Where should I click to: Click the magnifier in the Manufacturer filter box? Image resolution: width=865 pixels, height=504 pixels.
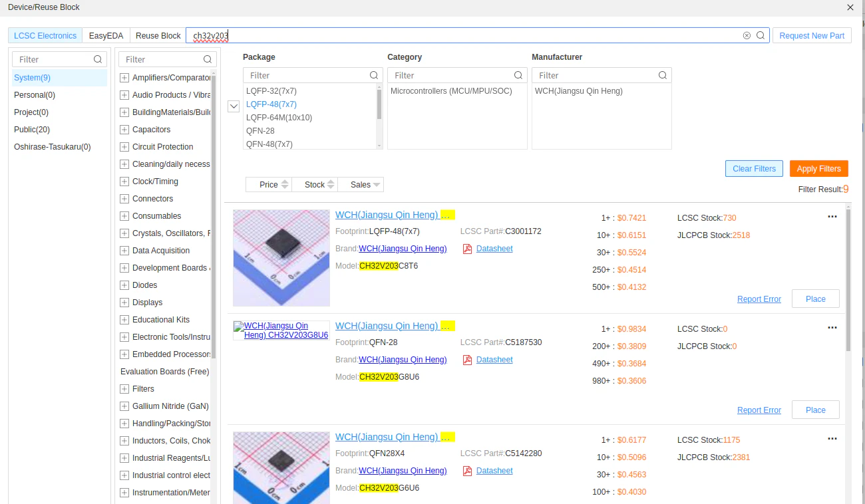(663, 76)
